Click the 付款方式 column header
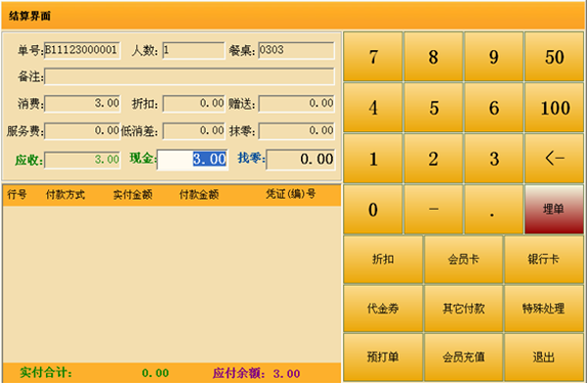588x383 pixels. (66, 195)
